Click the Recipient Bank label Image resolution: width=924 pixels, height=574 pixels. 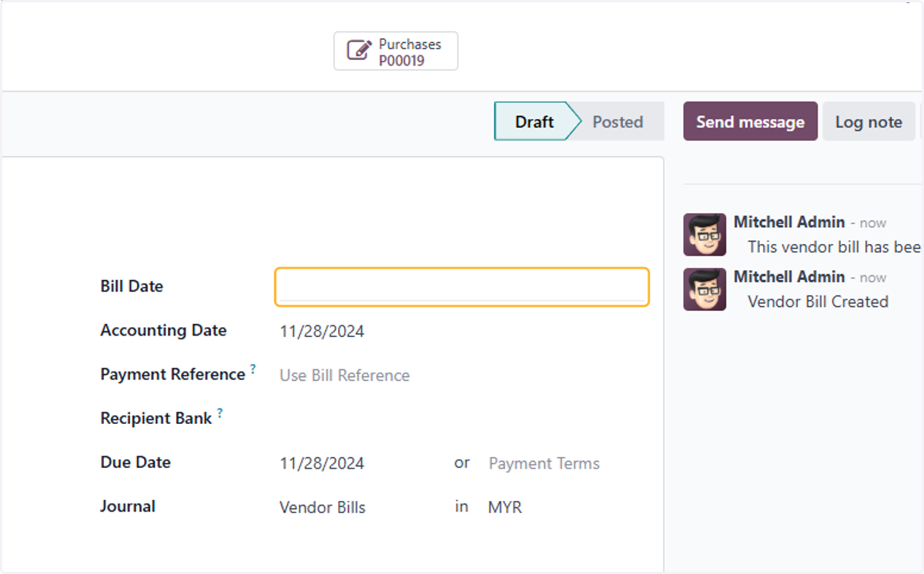coord(156,419)
